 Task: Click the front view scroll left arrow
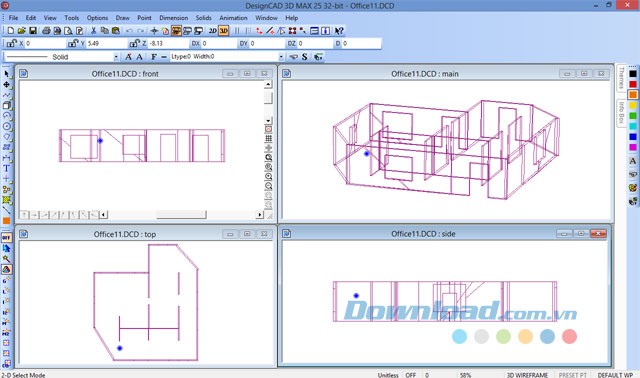click(x=104, y=214)
